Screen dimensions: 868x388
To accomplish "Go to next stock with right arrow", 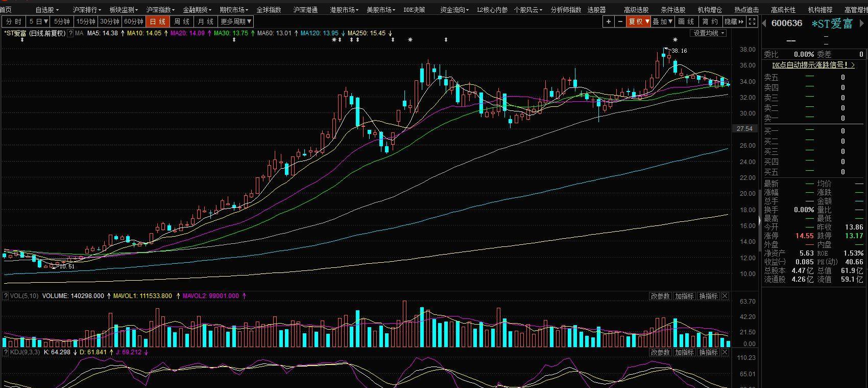I will coord(862,24).
